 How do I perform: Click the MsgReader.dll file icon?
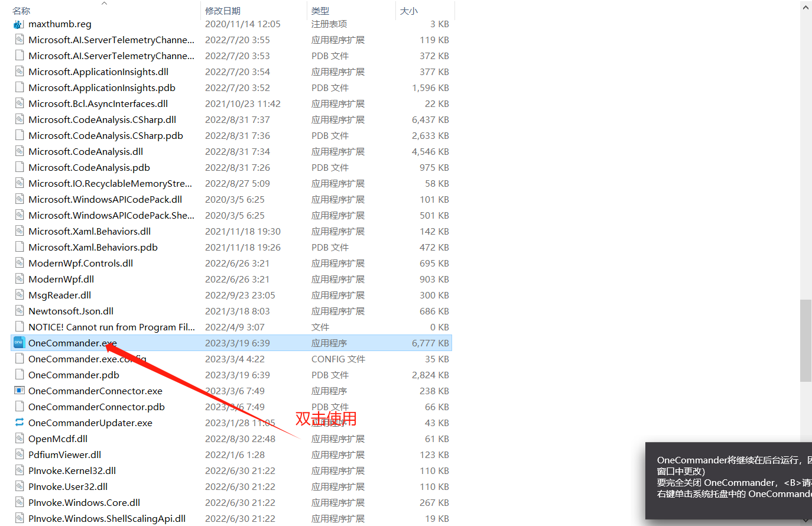click(19, 295)
